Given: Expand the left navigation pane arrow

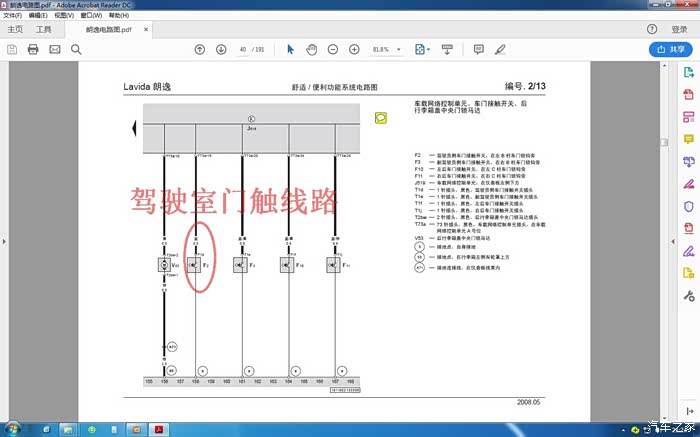Looking at the screenshot, I should [x=4, y=241].
